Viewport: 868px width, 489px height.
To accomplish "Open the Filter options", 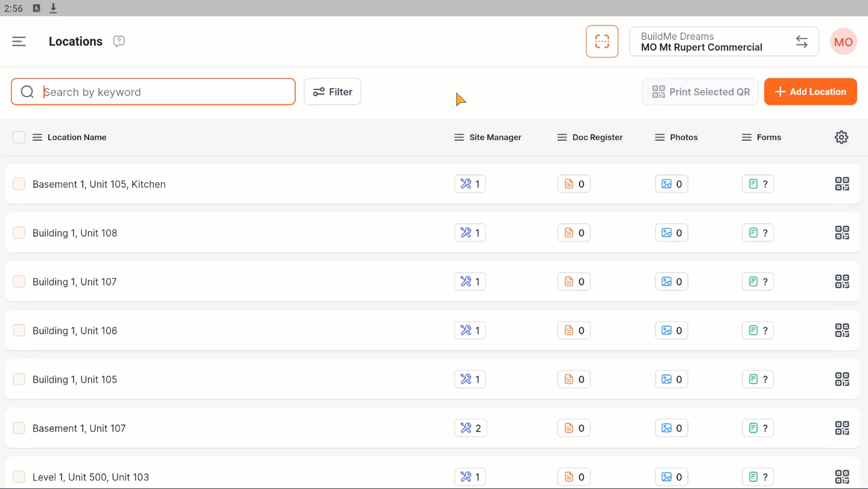I will (x=333, y=92).
